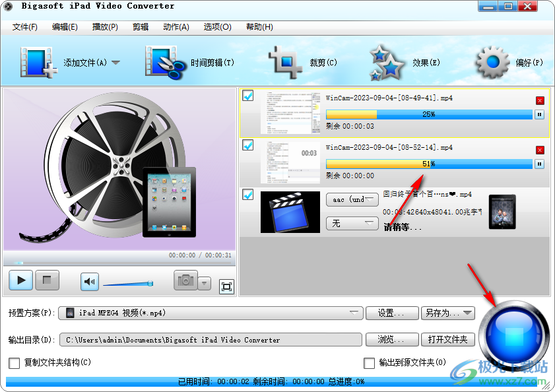Pause the 25% conversion task
The height and width of the screenshot is (392, 555).
[539, 114]
